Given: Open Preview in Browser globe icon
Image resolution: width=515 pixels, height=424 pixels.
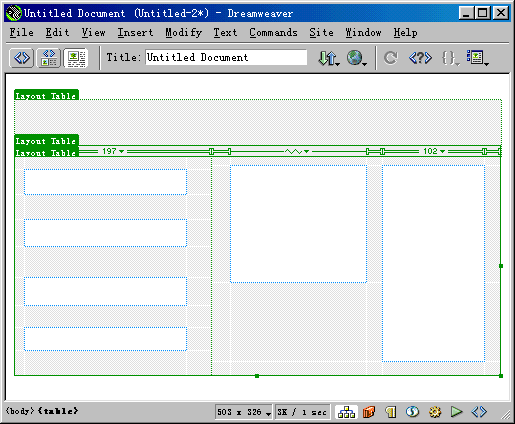Looking at the screenshot, I should point(356,58).
